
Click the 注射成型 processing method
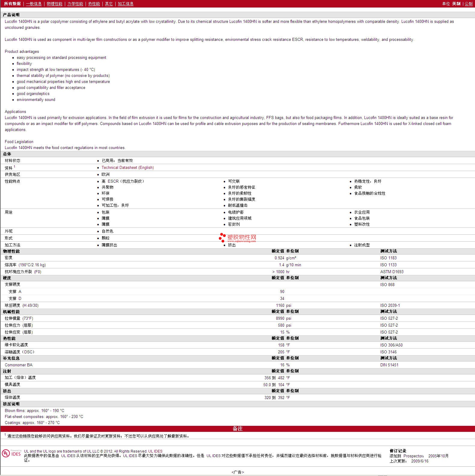click(x=362, y=245)
